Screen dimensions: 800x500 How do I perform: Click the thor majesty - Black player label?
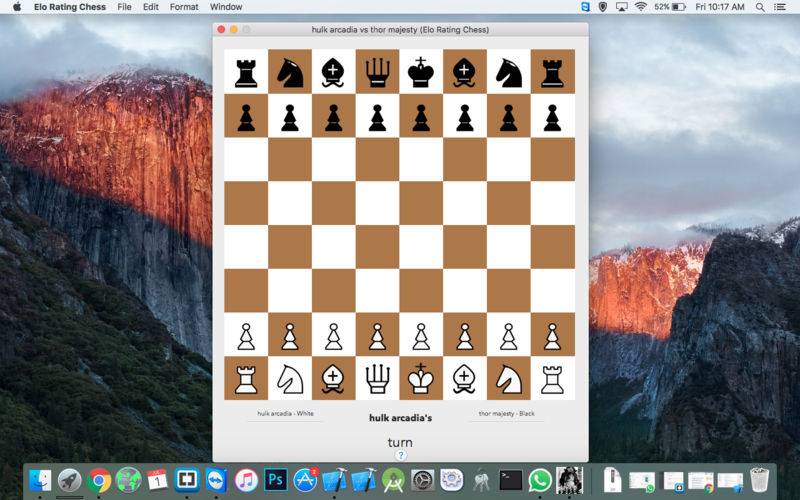[506, 413]
